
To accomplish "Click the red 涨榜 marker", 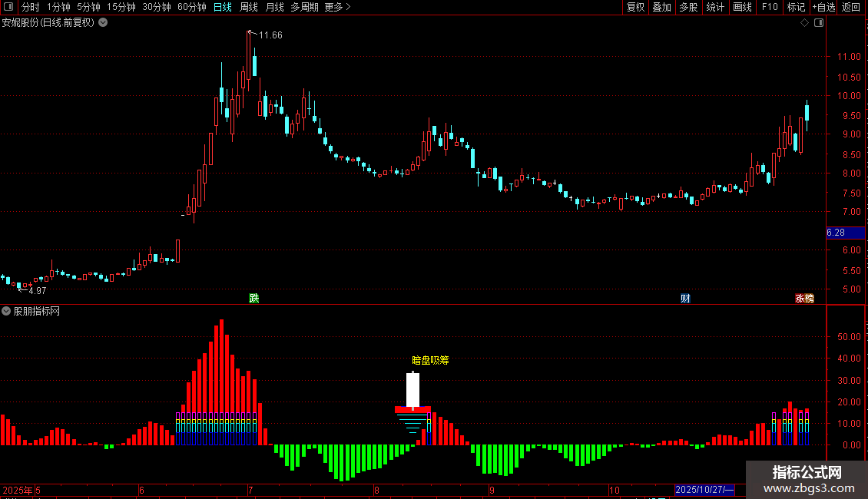I will 804,299.
